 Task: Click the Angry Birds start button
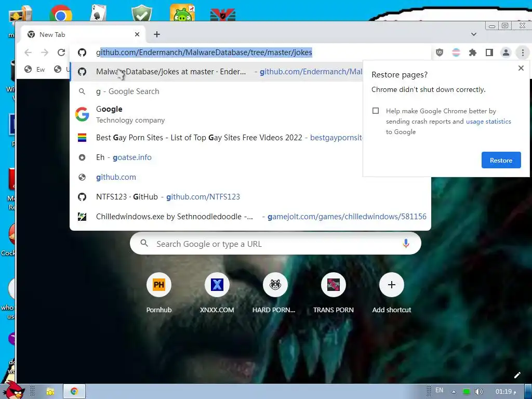pos(13,390)
